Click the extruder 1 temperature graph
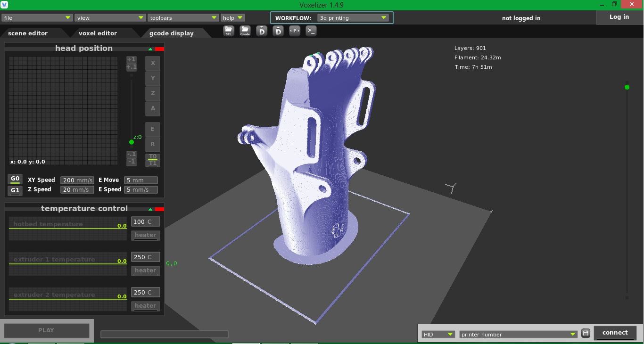The height and width of the screenshot is (344, 644). 68,264
